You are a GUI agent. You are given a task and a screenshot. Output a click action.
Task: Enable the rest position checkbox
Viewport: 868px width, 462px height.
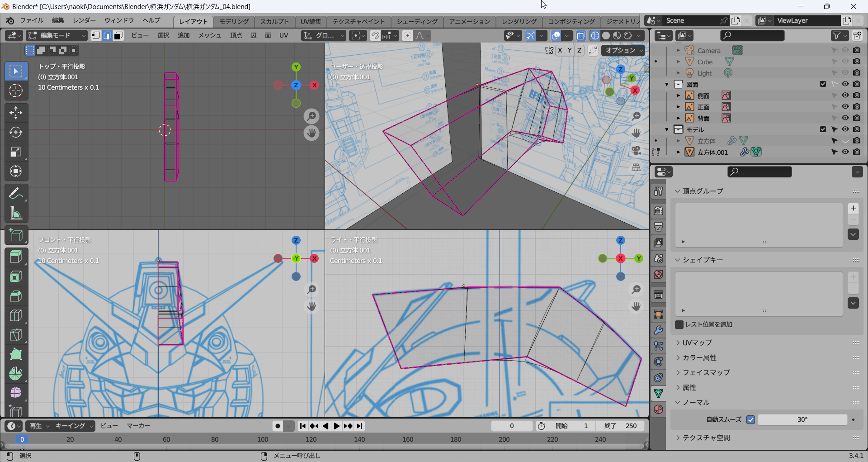click(679, 324)
